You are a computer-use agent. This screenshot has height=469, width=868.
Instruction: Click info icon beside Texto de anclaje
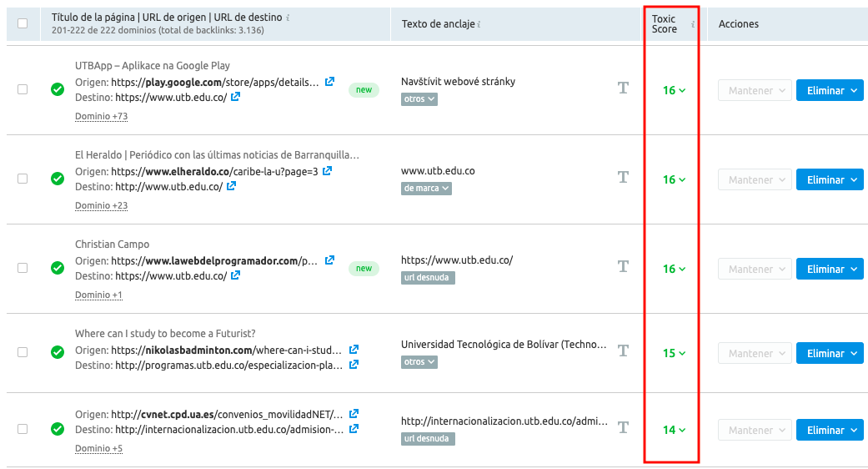(479, 24)
